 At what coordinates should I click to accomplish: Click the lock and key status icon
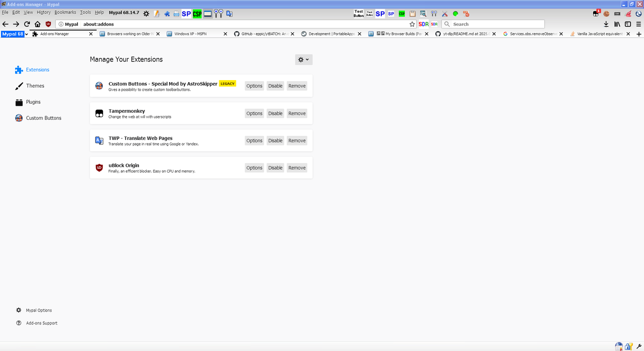coord(629,346)
